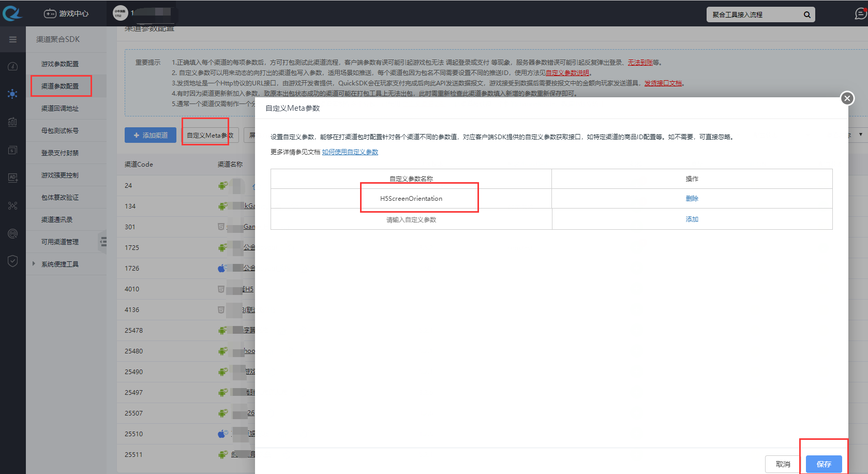Open the messages chat bubble icon
Screen dimensions: 868x474
coord(860,14)
